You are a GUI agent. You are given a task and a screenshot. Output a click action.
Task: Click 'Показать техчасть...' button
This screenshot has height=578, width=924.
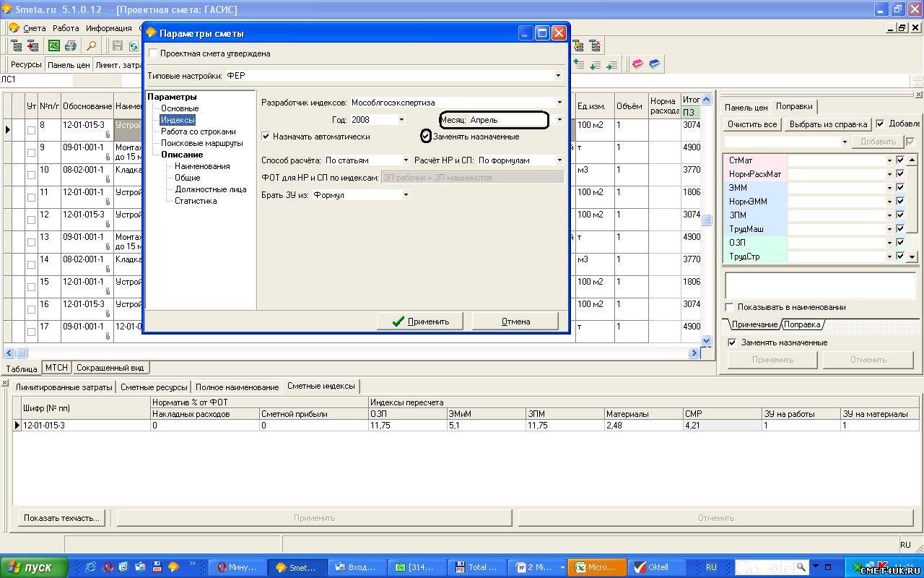(x=61, y=518)
